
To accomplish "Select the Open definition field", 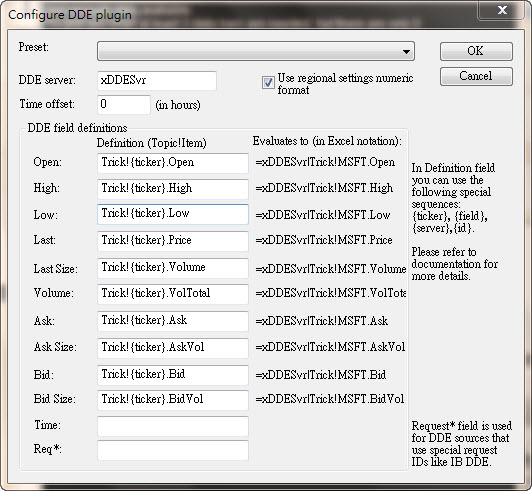I will point(173,163).
